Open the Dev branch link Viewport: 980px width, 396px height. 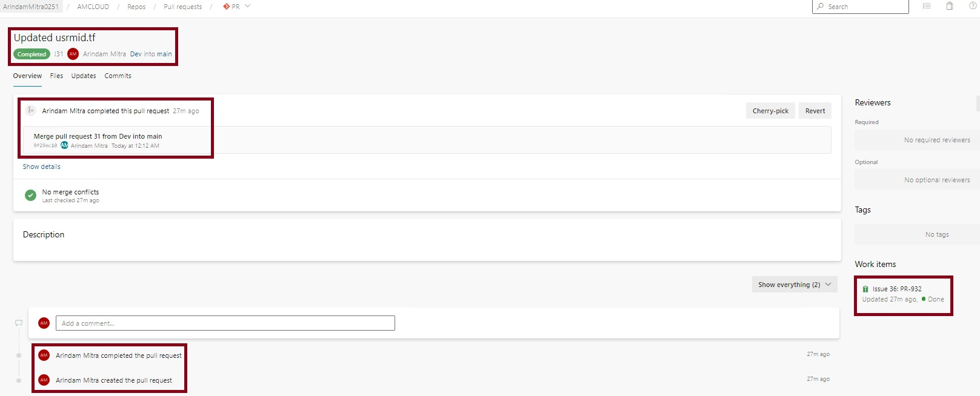click(136, 54)
